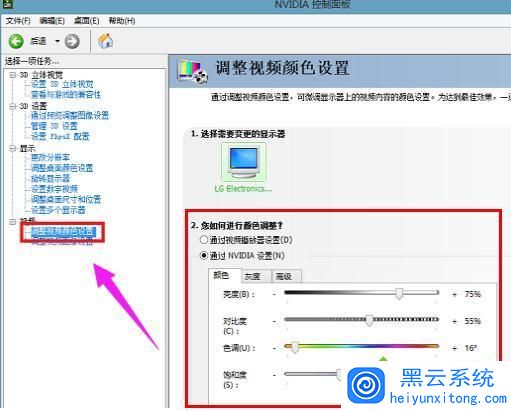This screenshot has height=411, width=511.
Task: Open 通过预览调整图像设置 task
Action: click(70, 116)
